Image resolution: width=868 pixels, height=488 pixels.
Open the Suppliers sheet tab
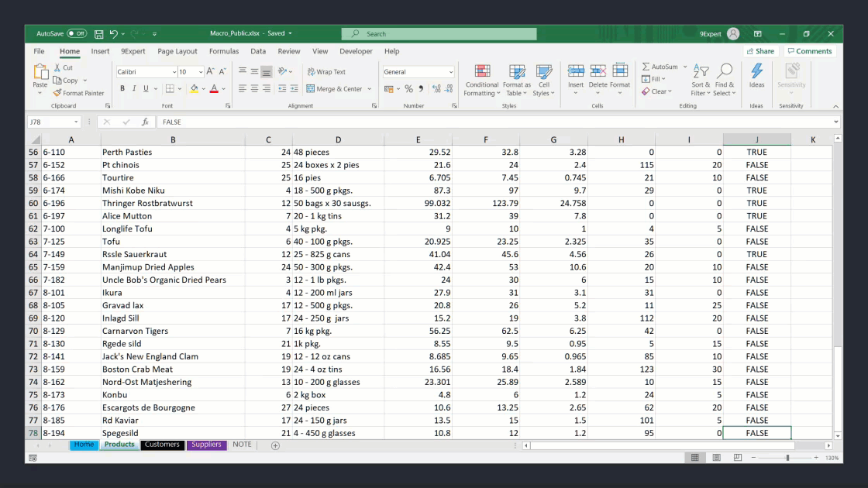coord(205,445)
